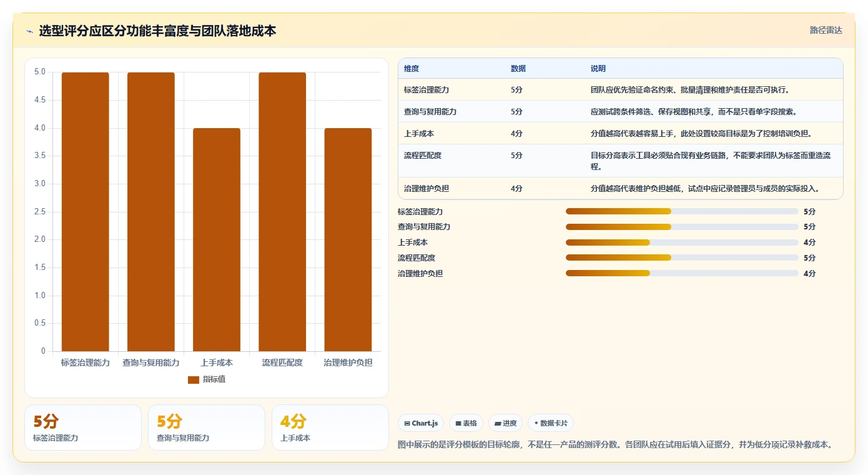Click the 流程匹配度 x-axis label under the chart
This screenshot has width=868, height=475.
[282, 362]
